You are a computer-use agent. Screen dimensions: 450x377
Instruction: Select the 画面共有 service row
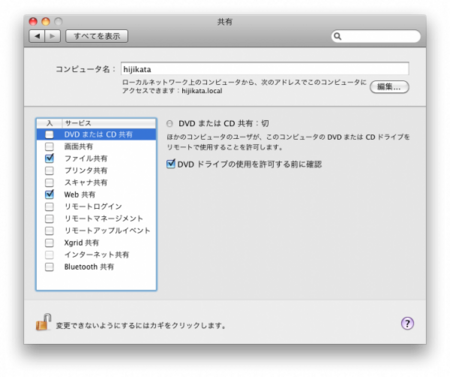pos(96,146)
